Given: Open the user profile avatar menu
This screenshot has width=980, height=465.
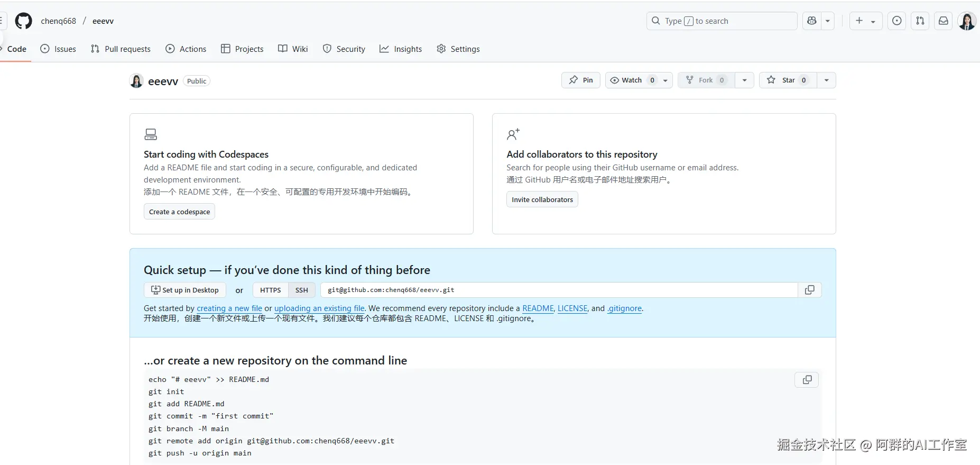Looking at the screenshot, I should point(967,21).
